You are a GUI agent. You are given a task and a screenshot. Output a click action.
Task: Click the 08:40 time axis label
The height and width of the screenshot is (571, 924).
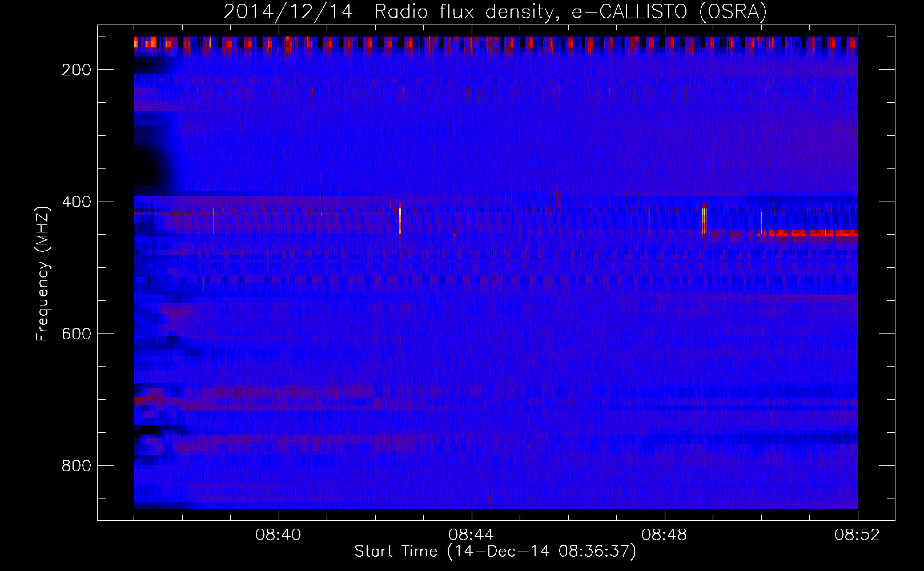pyautogui.click(x=279, y=535)
